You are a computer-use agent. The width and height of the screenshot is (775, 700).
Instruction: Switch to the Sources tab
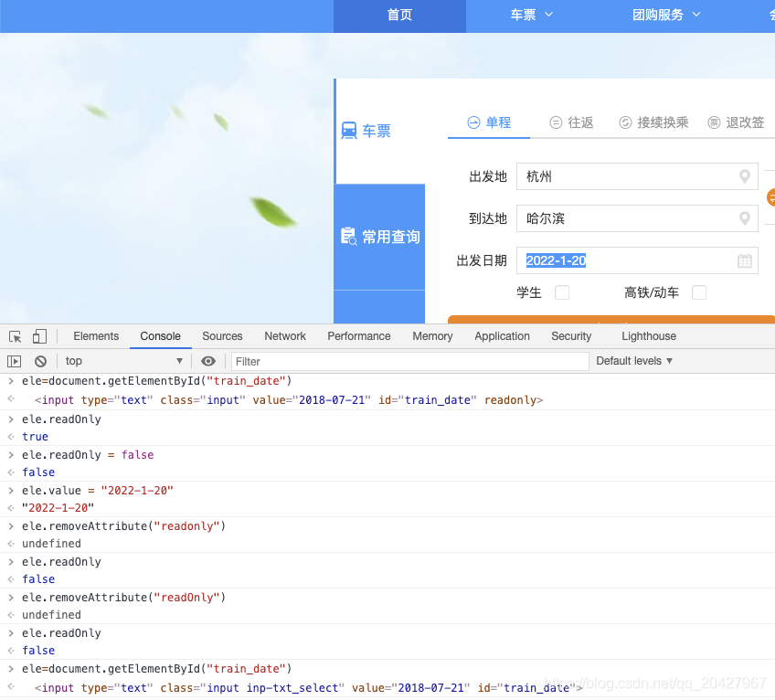click(x=222, y=336)
